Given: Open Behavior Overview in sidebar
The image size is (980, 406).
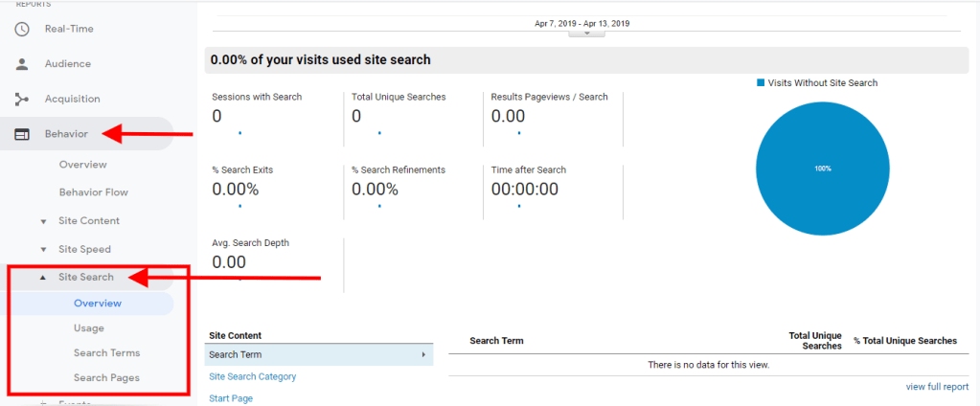Looking at the screenshot, I should [x=82, y=165].
